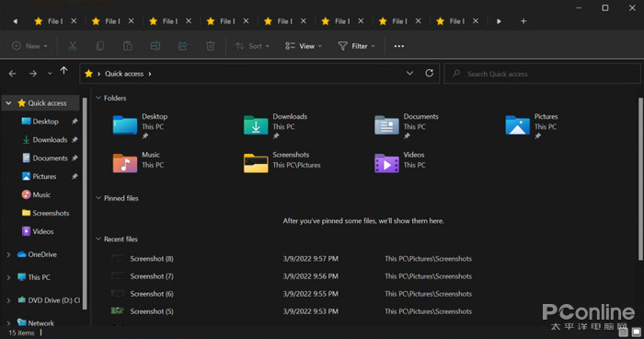This screenshot has height=339, width=644.
Task: Expand Network node in sidebar
Action: click(8, 323)
